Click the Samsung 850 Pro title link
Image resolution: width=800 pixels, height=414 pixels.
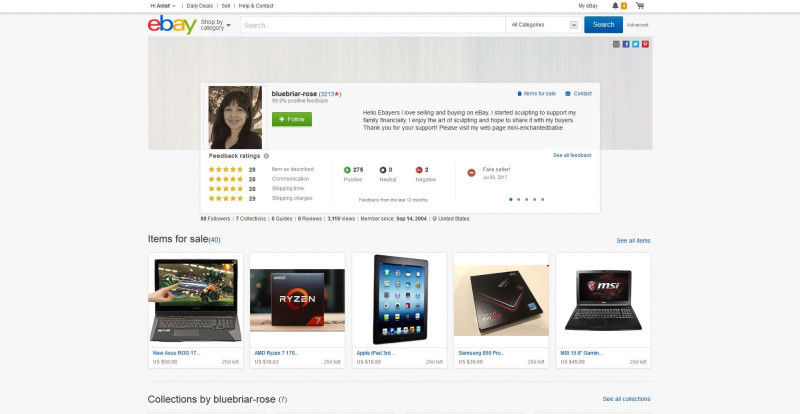(479, 353)
